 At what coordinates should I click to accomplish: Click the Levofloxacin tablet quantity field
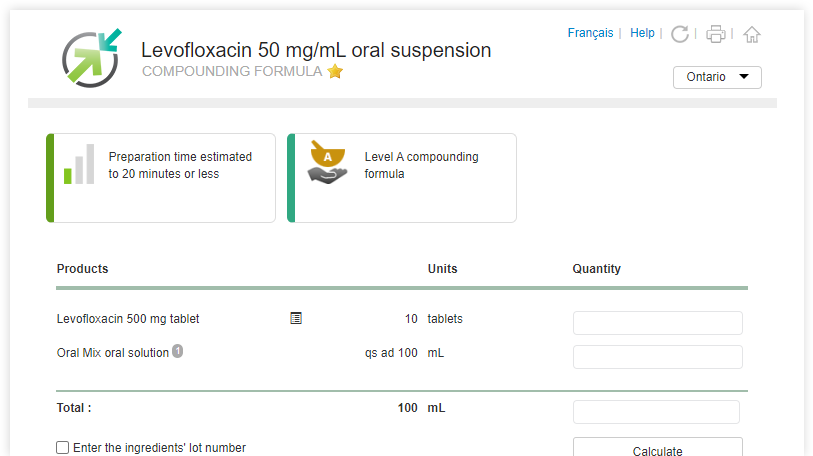click(x=657, y=322)
